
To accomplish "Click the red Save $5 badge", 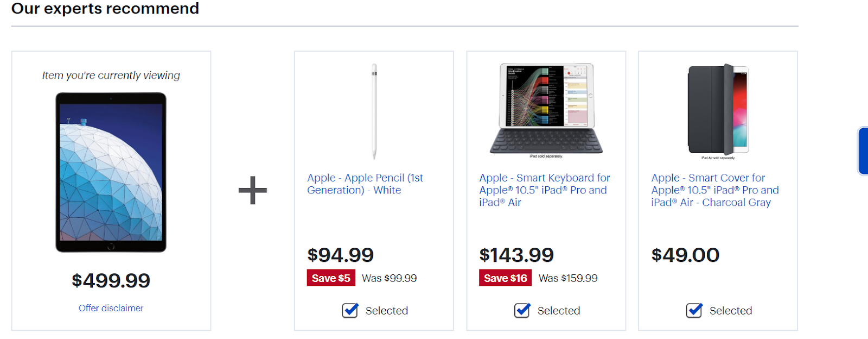I will pos(331,278).
